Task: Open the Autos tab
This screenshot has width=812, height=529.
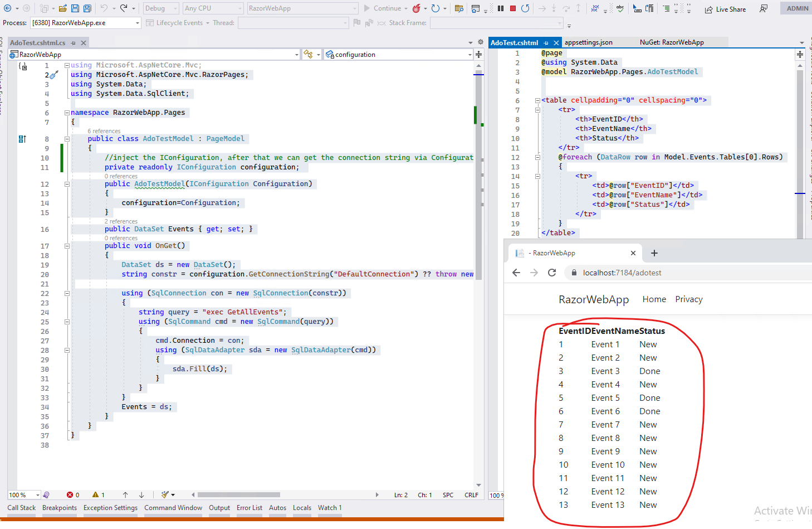Action: (x=277, y=508)
